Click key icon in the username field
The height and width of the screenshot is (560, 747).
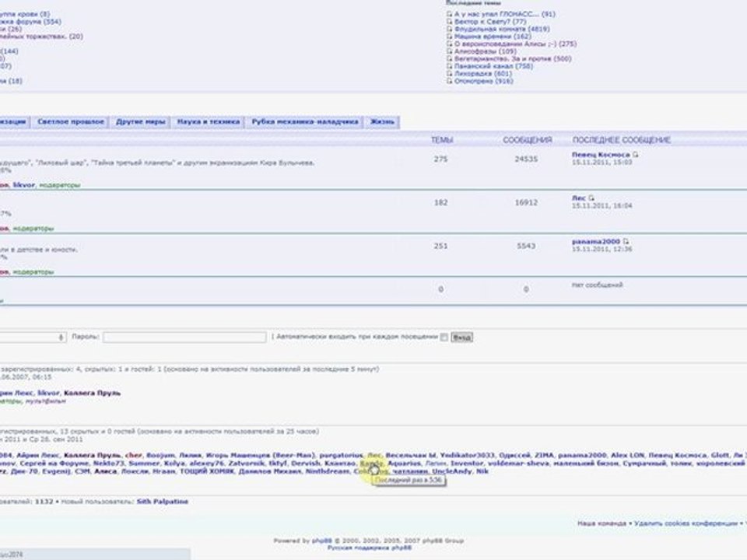[x=61, y=337]
